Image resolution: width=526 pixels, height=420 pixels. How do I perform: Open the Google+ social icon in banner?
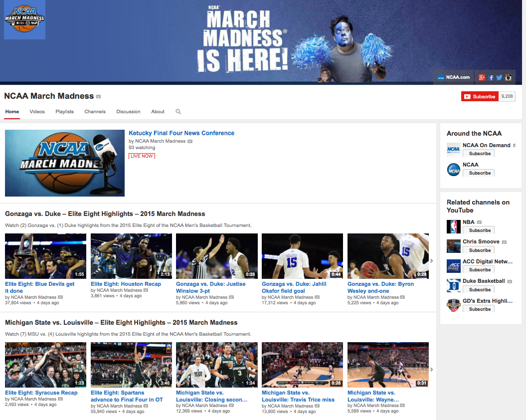point(482,77)
